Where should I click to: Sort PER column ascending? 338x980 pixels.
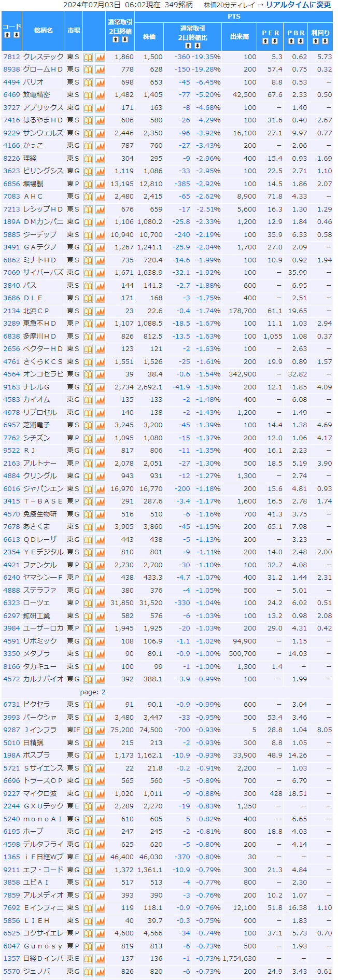(266, 41)
